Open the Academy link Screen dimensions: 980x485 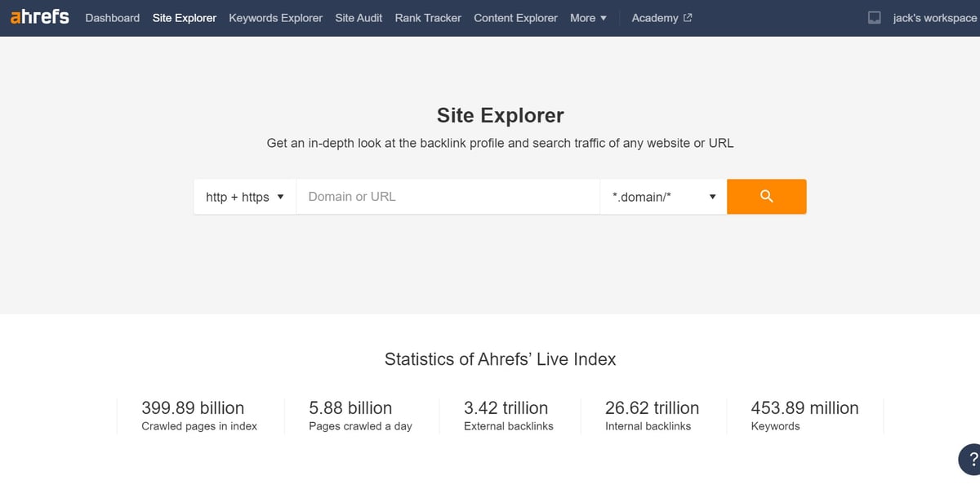coord(654,18)
